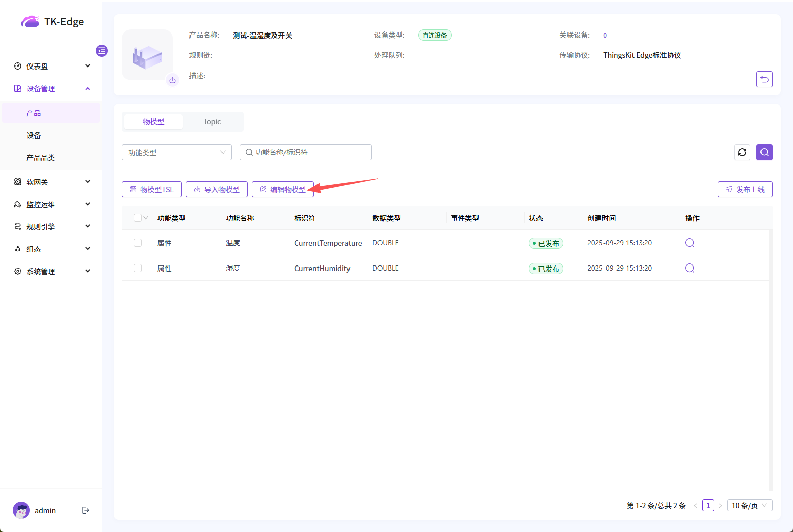
Task: Expand the 软网关 sidebar menu
Action: [51, 182]
